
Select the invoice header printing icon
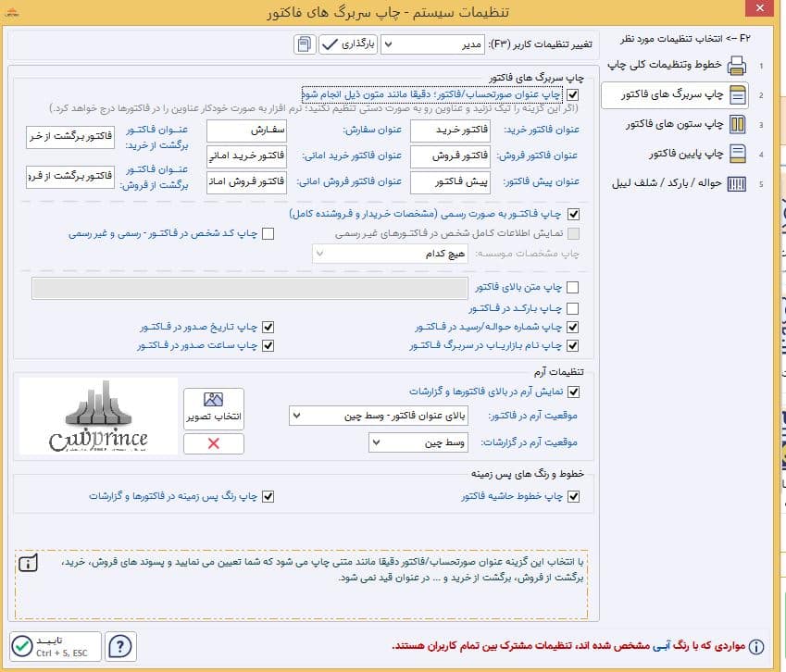[x=737, y=94]
